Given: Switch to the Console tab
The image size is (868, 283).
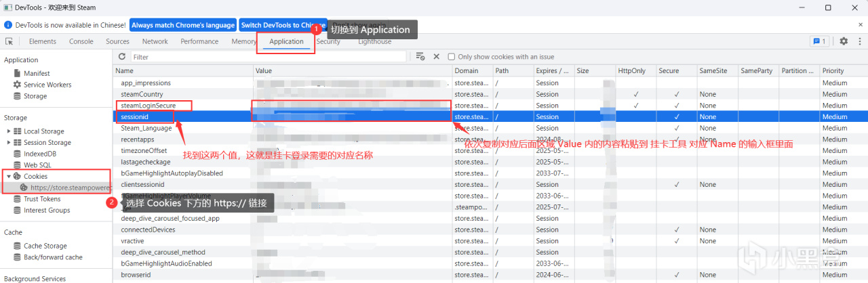Looking at the screenshot, I should click(81, 41).
